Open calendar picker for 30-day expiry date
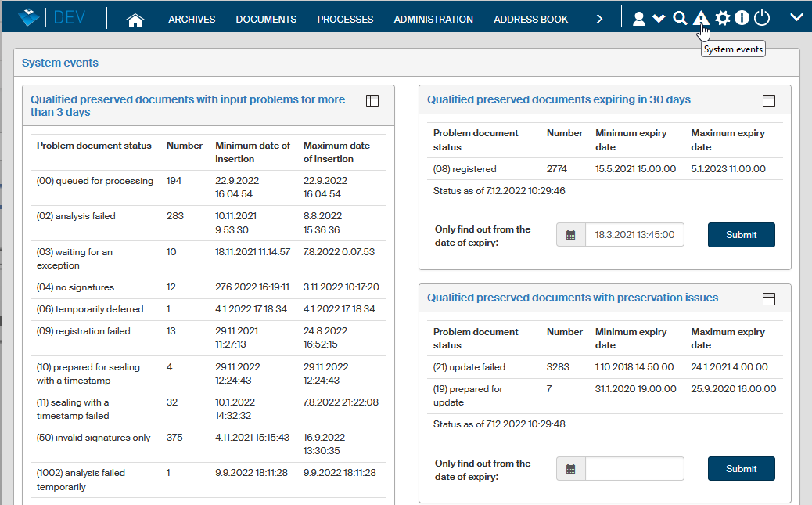Viewport: 812px width, 505px height. (571, 235)
